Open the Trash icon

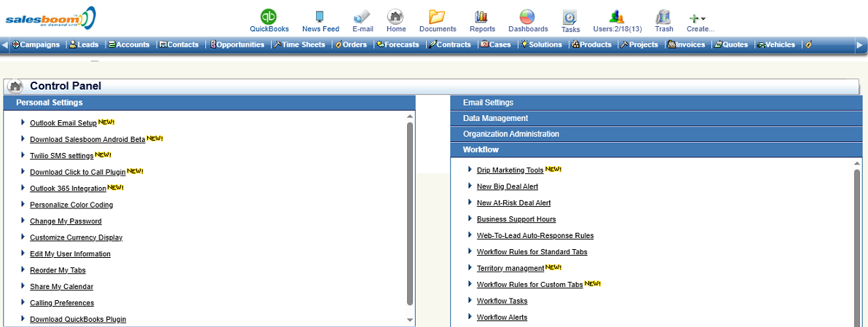point(663,17)
